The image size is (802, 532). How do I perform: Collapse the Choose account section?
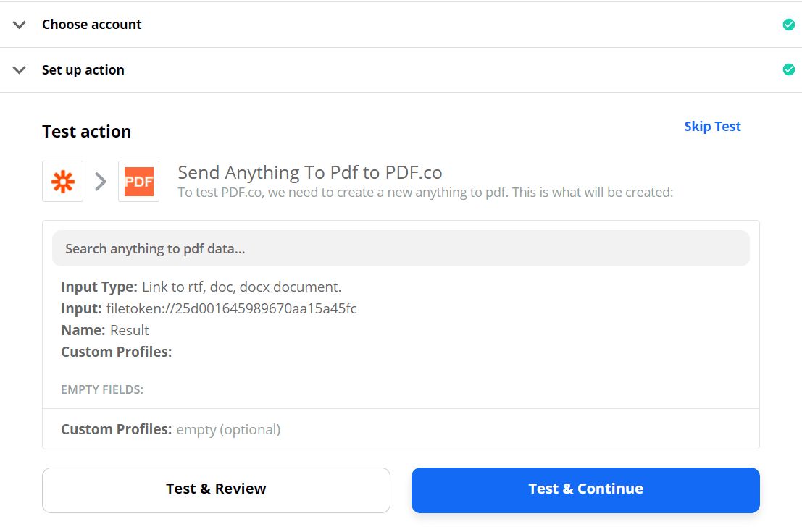[x=19, y=24]
